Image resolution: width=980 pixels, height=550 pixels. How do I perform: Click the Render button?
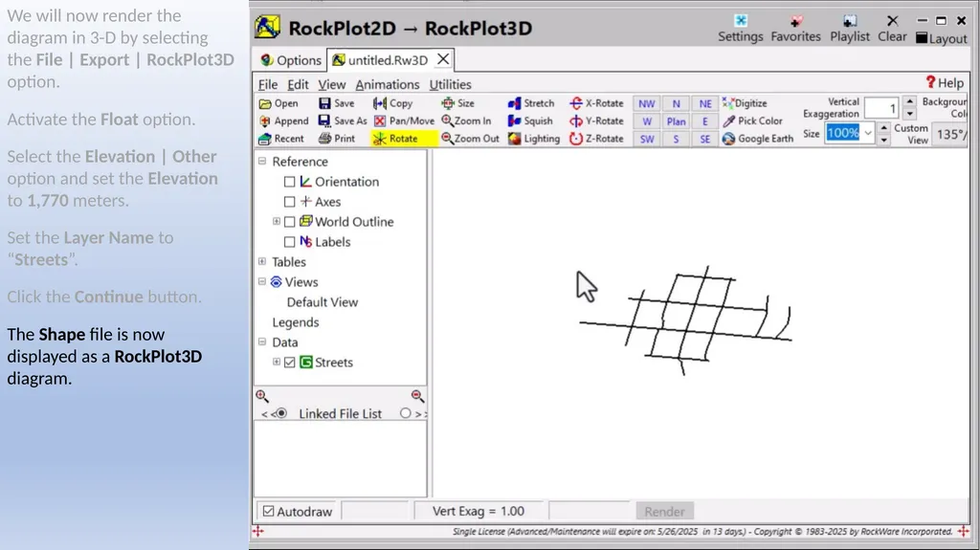[664, 512]
